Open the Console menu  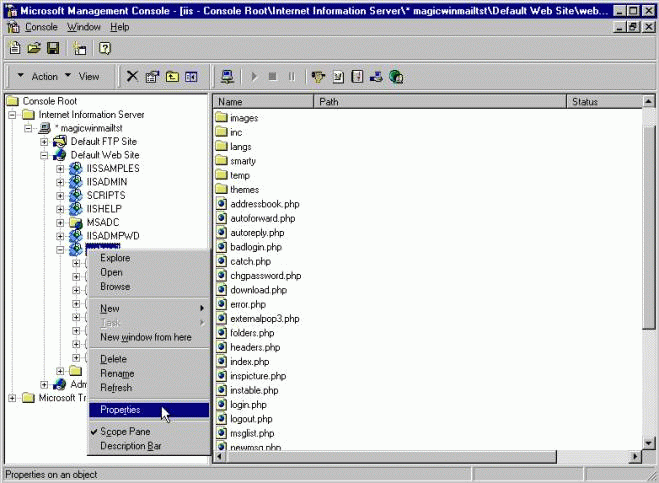pos(41,27)
